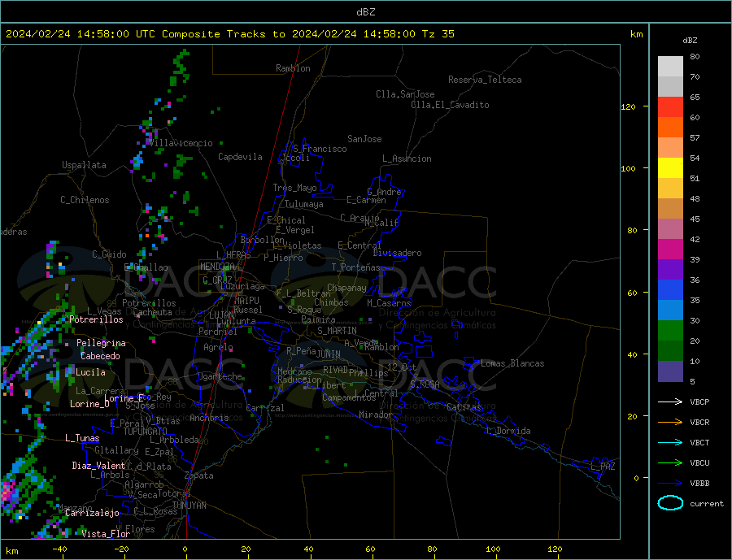Click the Cabecedo label
Screen dimensions: 732x560
(x=100, y=357)
